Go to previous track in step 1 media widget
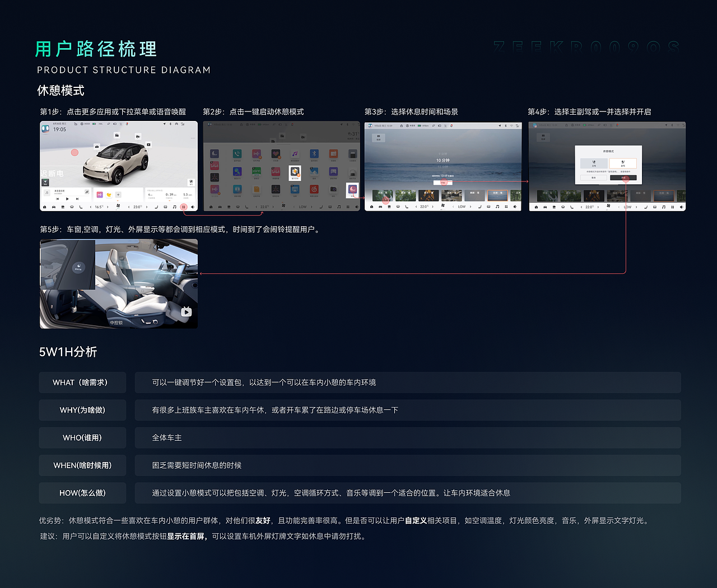 (57, 199)
